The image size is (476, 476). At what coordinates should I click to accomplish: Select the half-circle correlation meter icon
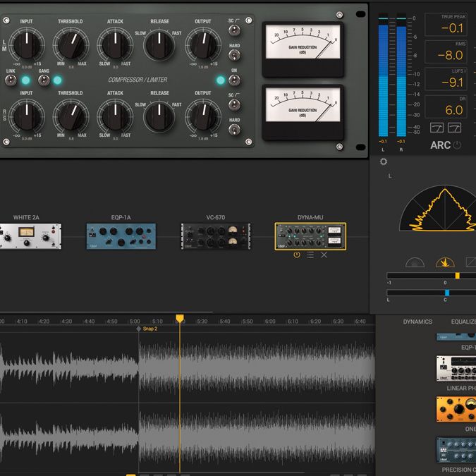415,262
